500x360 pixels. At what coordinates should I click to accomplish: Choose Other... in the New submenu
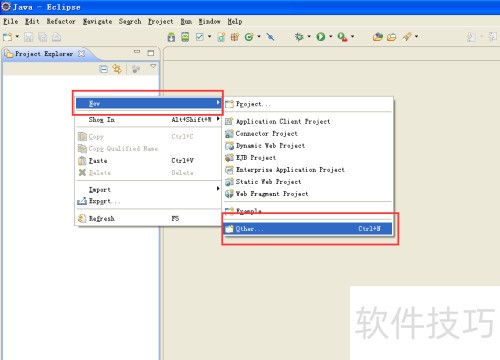pos(308,229)
